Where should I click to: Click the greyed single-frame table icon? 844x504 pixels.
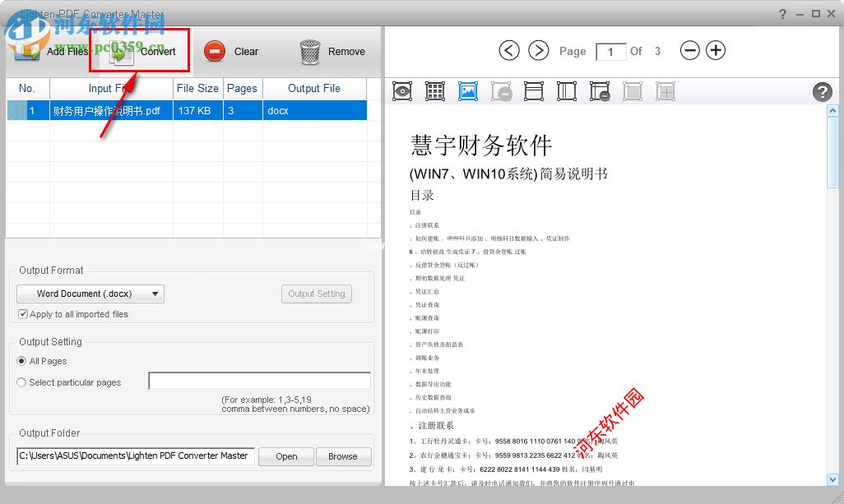633,91
